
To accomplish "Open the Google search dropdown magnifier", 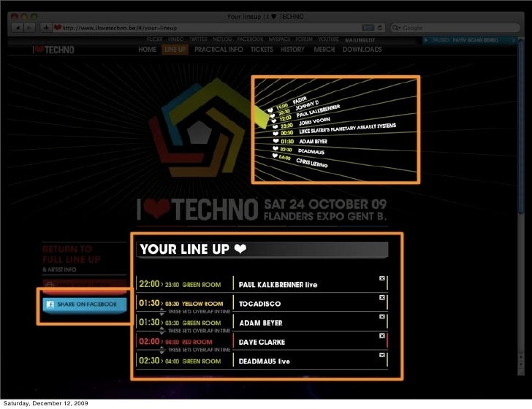I will (396, 28).
